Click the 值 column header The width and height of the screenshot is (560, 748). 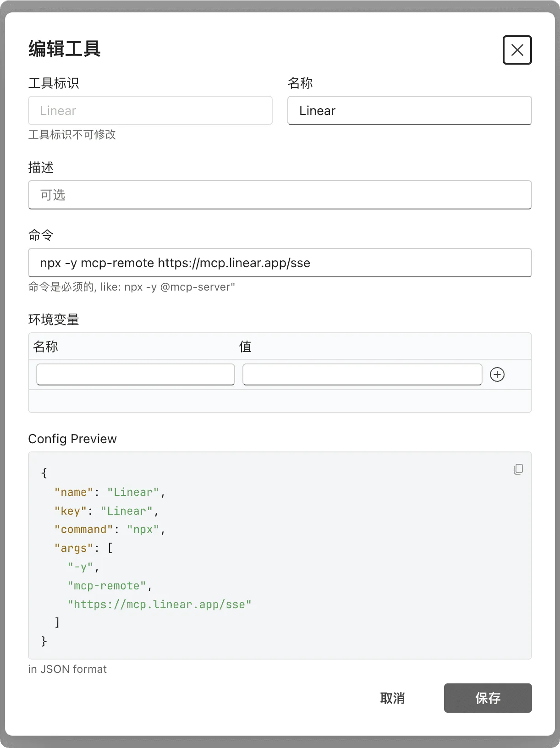point(245,346)
